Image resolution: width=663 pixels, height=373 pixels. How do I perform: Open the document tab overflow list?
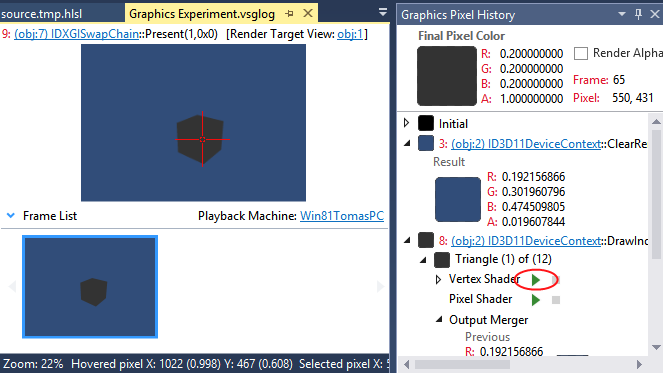click(x=383, y=13)
